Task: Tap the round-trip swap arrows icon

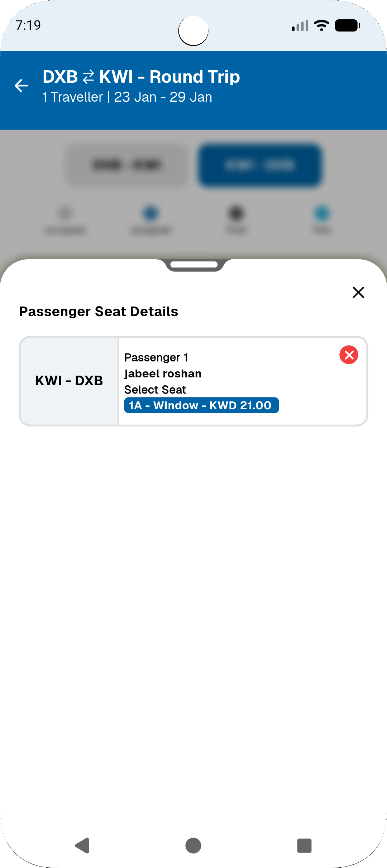Action: pyautogui.click(x=89, y=77)
